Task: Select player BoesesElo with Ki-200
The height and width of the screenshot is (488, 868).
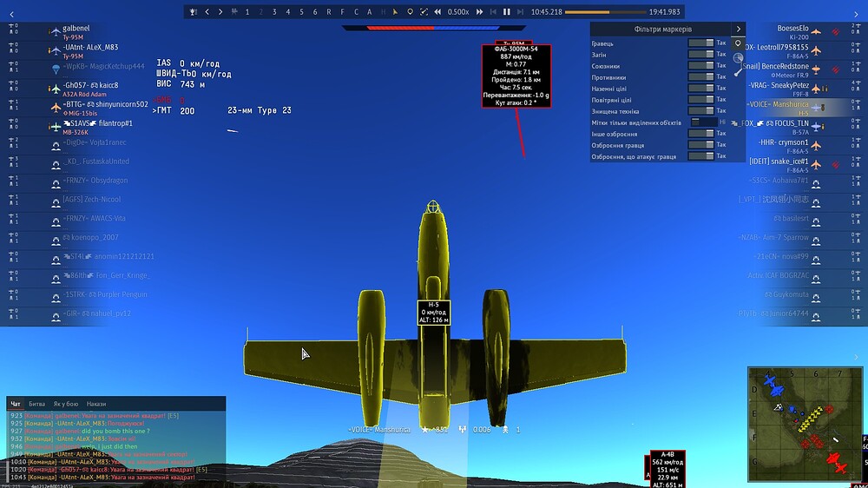Action: coord(792,29)
